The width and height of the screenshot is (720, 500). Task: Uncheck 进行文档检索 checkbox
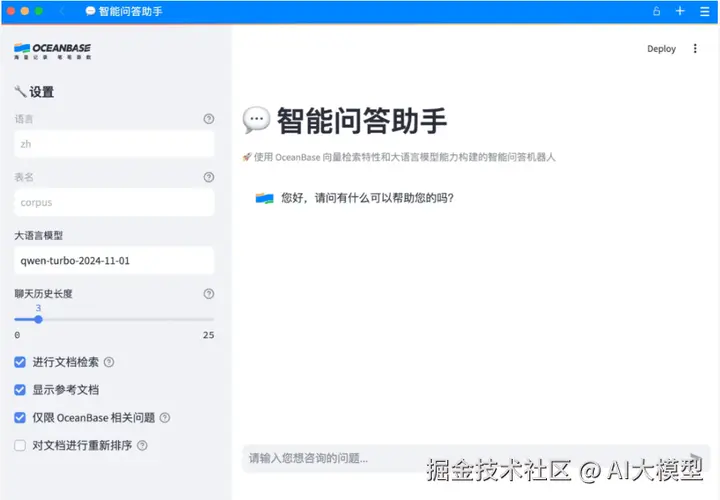coord(20,362)
